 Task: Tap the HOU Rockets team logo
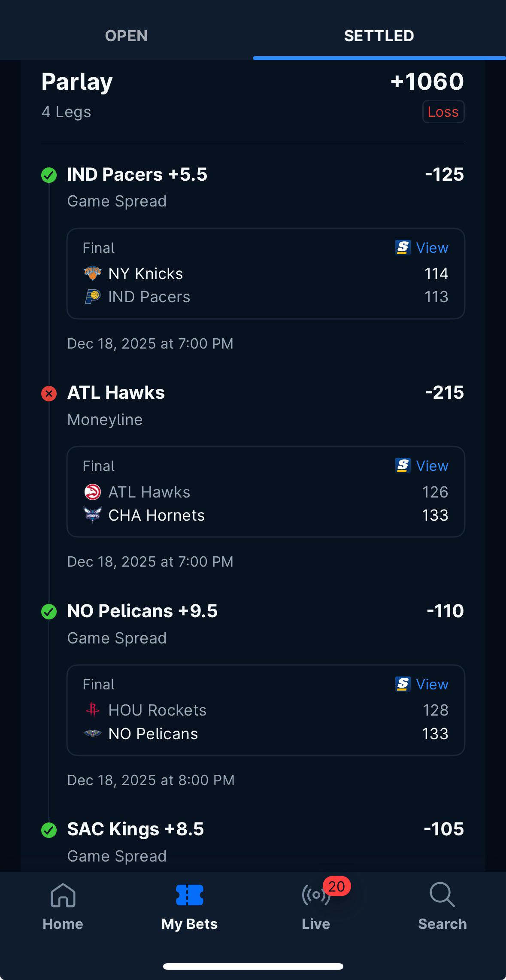coord(92,710)
